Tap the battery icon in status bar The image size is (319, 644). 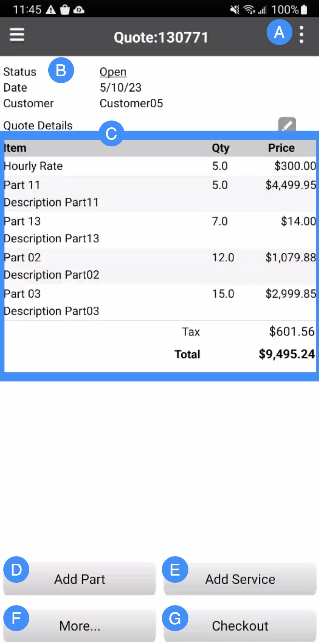(x=304, y=10)
